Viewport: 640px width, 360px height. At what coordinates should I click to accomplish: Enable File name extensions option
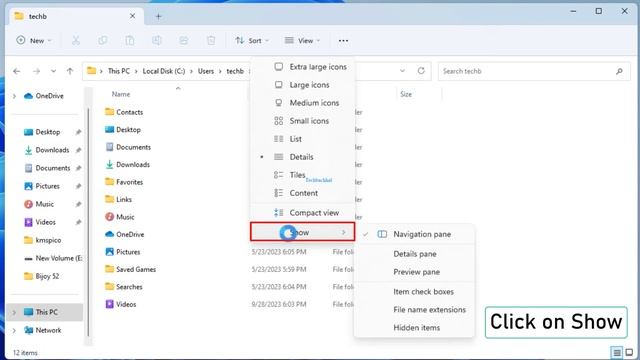(414, 309)
